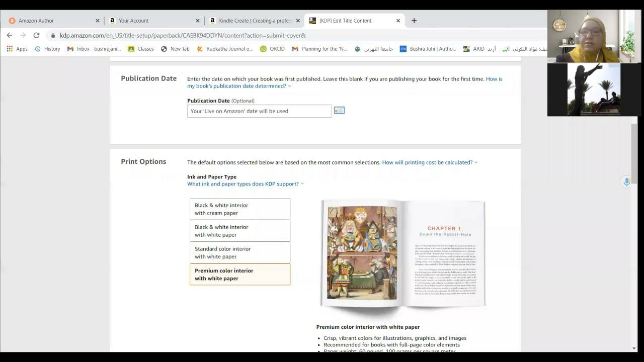644x362 pixels.
Task: Open the New Tab bookmark
Action: 175,49
